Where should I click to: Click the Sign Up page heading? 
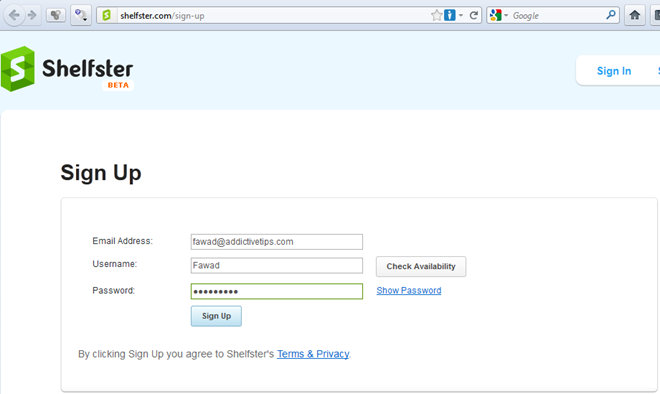point(101,173)
